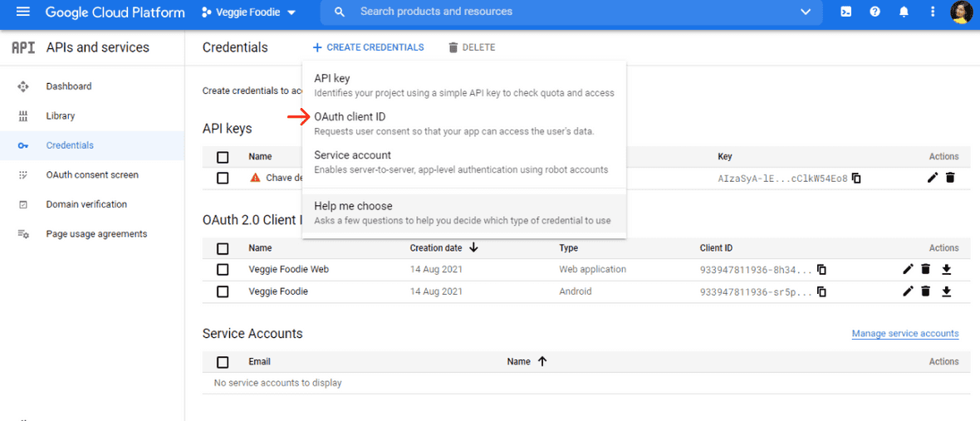This screenshot has height=421, width=980.
Task: Click the CREATE CREDENTIALS button
Action: 368,47
